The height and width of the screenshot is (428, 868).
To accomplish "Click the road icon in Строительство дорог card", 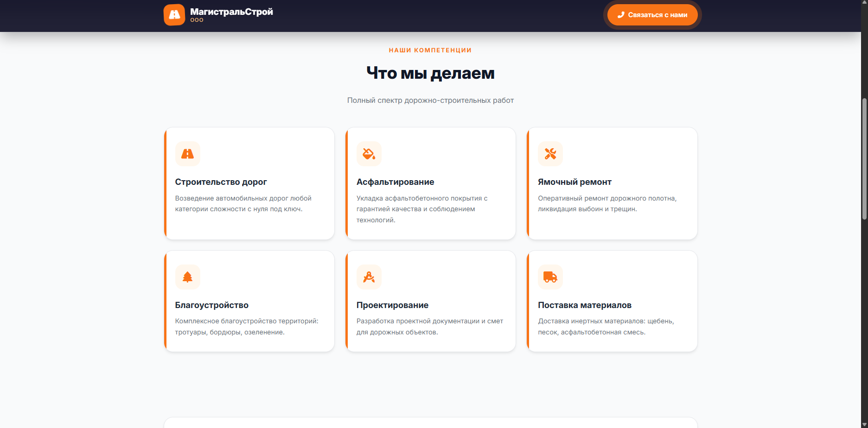I will point(188,154).
